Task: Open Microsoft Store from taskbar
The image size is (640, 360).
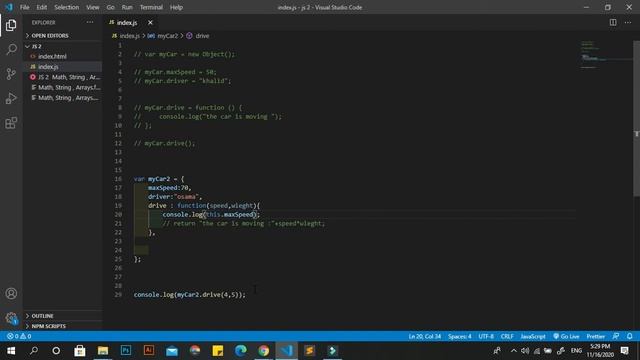Action: point(80,351)
